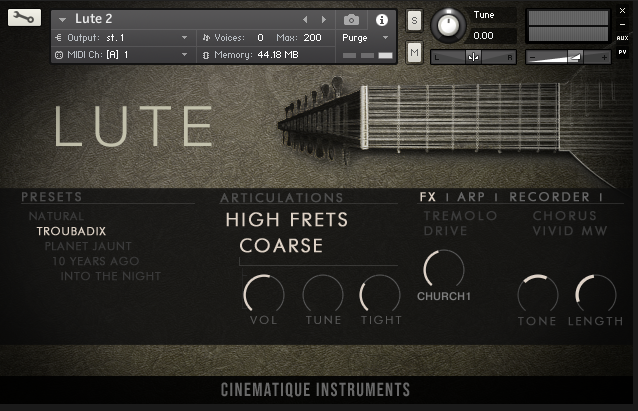Minimize the instrument view with dash icon
The width and height of the screenshot is (638, 411).
point(623,24)
